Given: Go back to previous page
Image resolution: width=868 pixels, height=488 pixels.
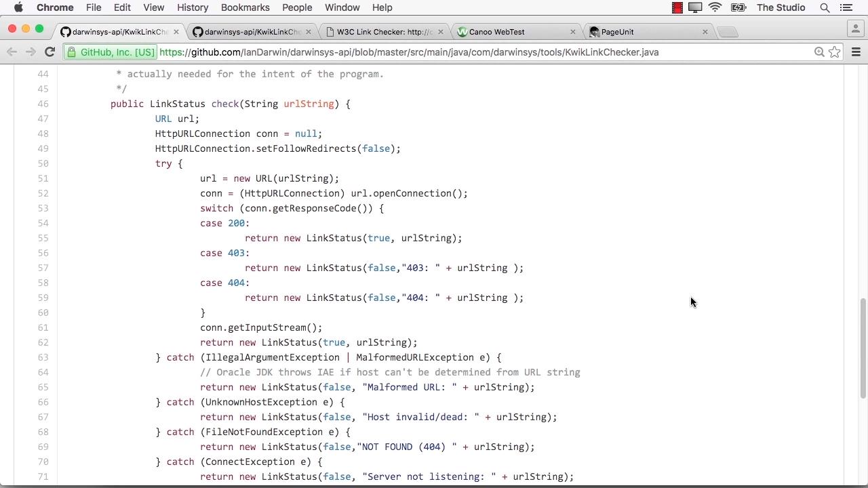Looking at the screenshot, I should click(x=12, y=52).
